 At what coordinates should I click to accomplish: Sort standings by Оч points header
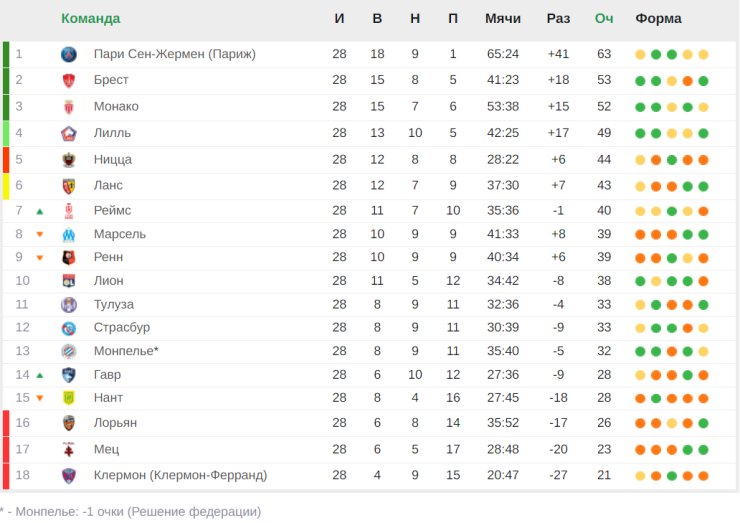click(604, 18)
